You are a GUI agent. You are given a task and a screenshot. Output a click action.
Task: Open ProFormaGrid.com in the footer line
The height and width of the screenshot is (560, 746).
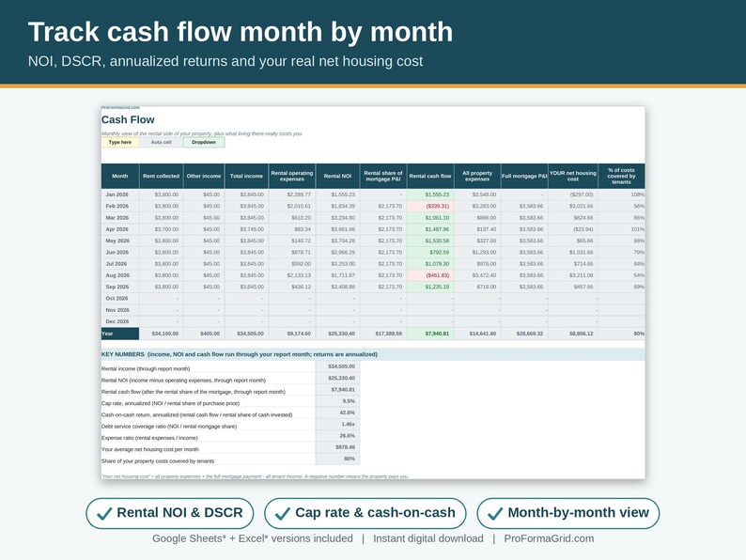(549, 538)
